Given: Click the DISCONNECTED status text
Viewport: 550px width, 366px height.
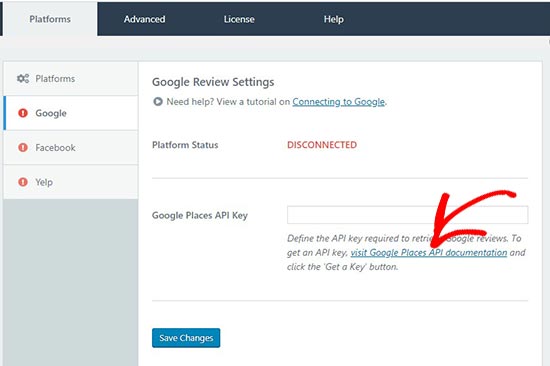Looking at the screenshot, I should pyautogui.click(x=322, y=145).
